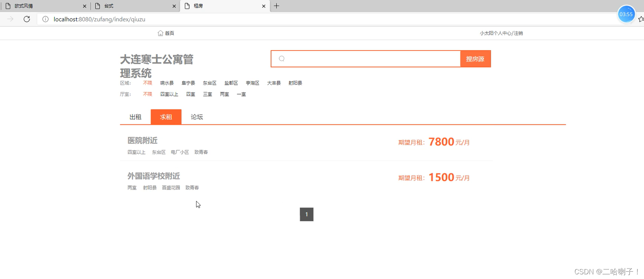Click the magnifier icon inside the search box
Image resolution: width=644 pixels, height=279 pixels.
click(x=282, y=59)
